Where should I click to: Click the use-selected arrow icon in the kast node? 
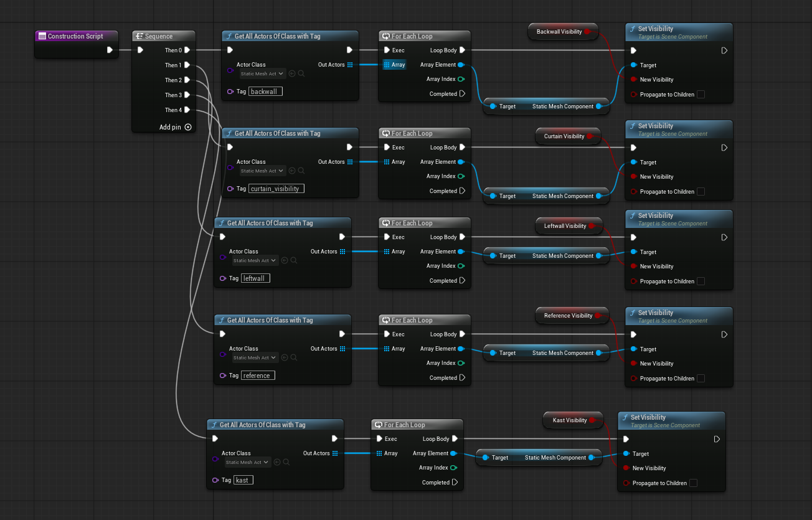coord(277,462)
